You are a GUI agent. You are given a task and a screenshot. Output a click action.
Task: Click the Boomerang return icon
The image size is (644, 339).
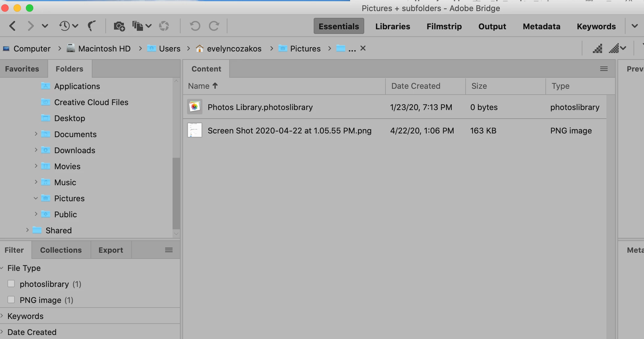coord(92,26)
